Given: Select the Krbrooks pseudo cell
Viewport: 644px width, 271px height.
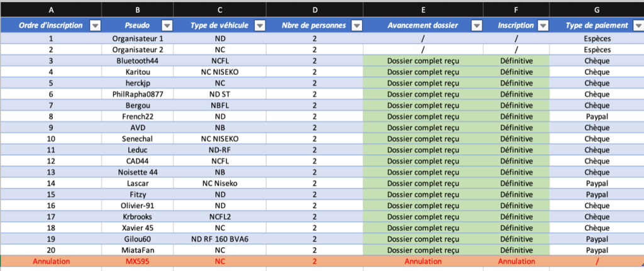Looking at the screenshot, I should tap(138, 217).
